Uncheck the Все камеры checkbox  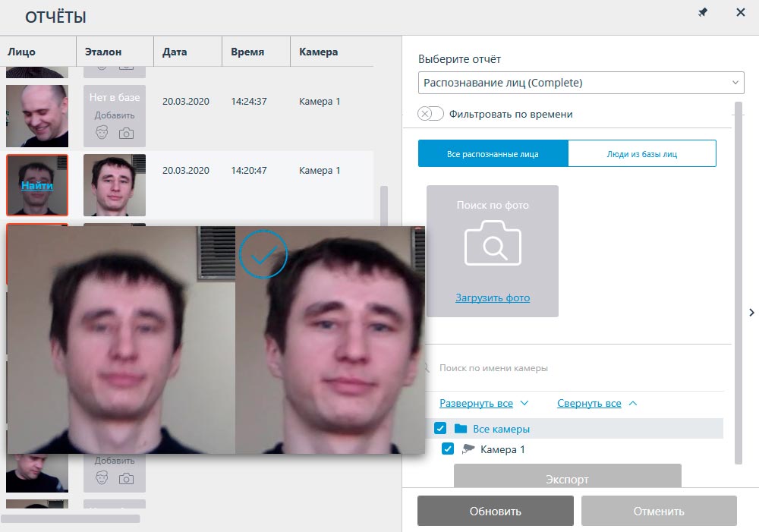pyautogui.click(x=440, y=429)
